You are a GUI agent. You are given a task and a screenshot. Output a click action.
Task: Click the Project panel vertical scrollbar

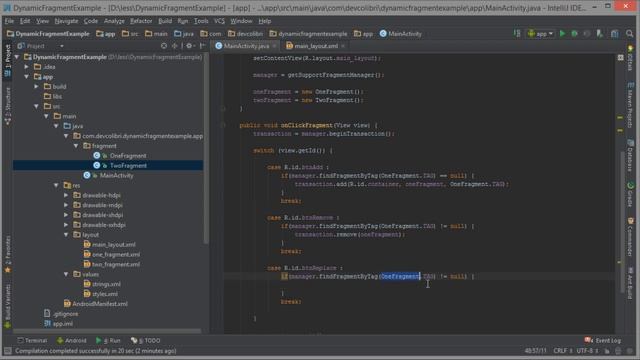tap(206, 149)
